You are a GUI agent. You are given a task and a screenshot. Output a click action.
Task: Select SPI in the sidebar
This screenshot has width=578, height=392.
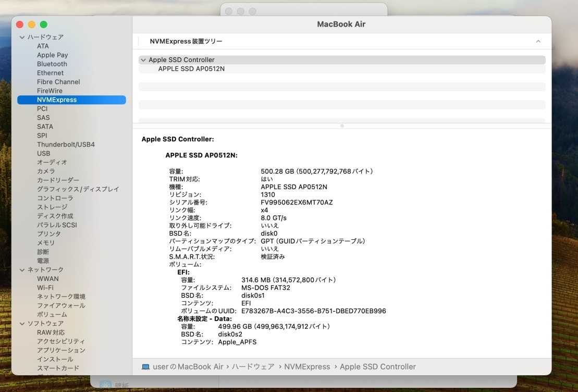42,136
